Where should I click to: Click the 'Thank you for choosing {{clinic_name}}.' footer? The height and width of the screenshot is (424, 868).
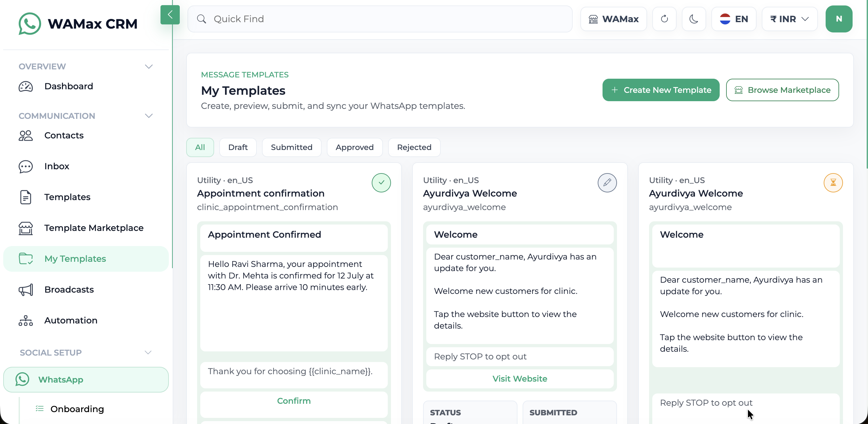click(x=290, y=371)
